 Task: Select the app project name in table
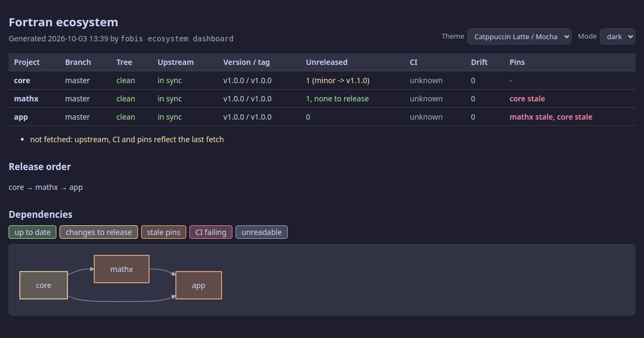pos(21,117)
